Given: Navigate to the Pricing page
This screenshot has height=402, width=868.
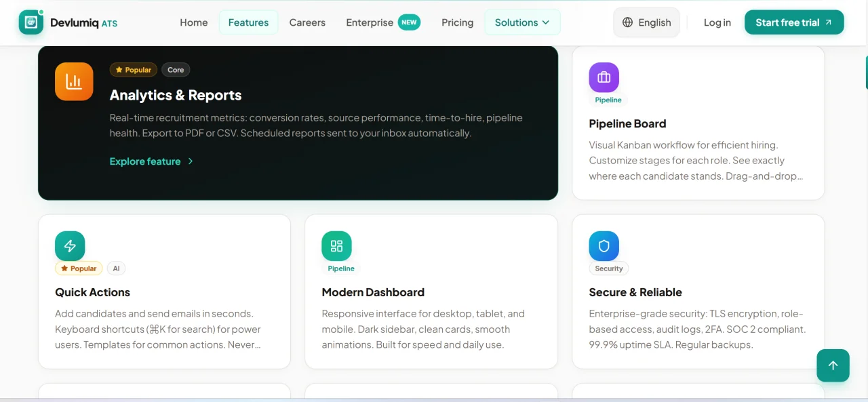Looking at the screenshot, I should [x=458, y=22].
